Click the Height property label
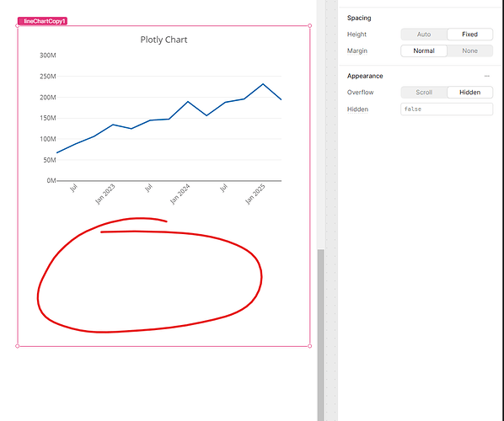This screenshot has height=421, width=504. pyautogui.click(x=357, y=35)
